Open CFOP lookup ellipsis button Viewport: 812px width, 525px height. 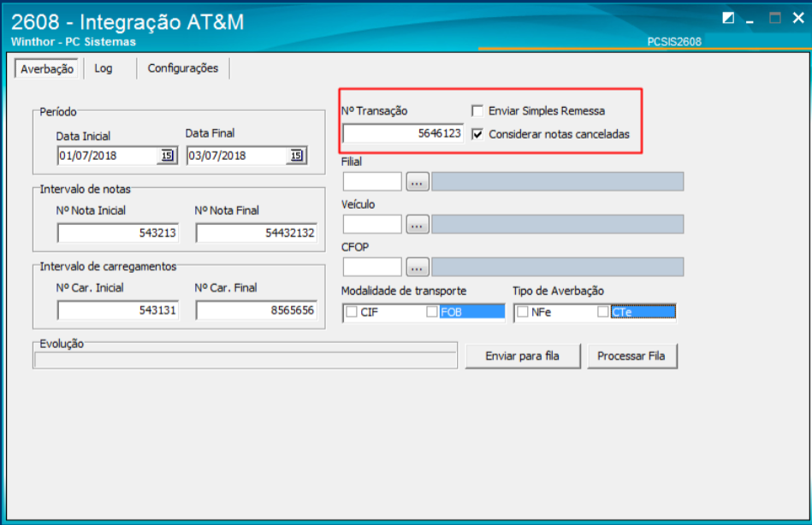pos(418,267)
